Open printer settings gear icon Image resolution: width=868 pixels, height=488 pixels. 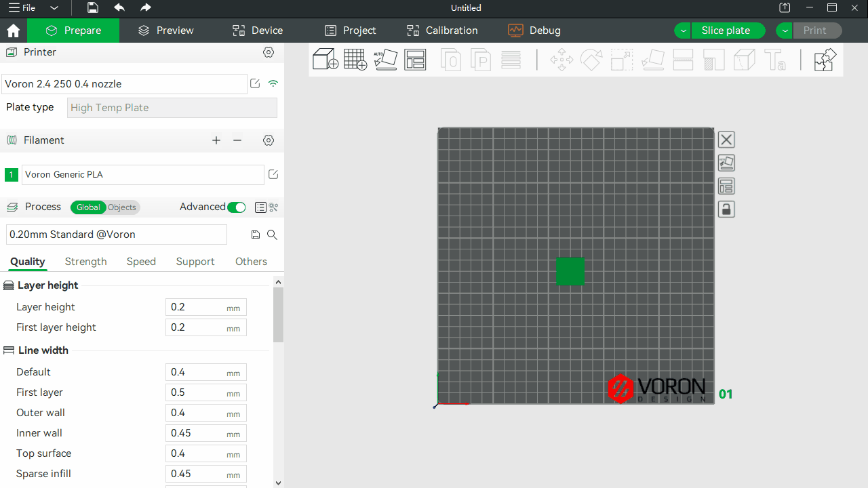click(269, 52)
